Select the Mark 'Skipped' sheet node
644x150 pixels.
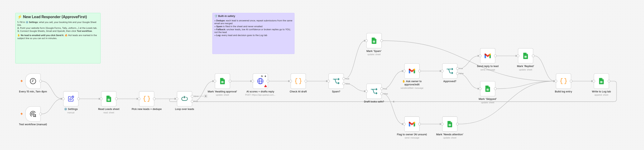488,88
